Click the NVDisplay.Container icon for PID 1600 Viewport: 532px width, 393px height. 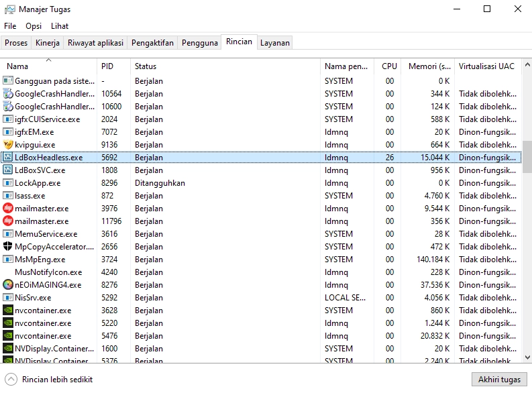click(8, 349)
